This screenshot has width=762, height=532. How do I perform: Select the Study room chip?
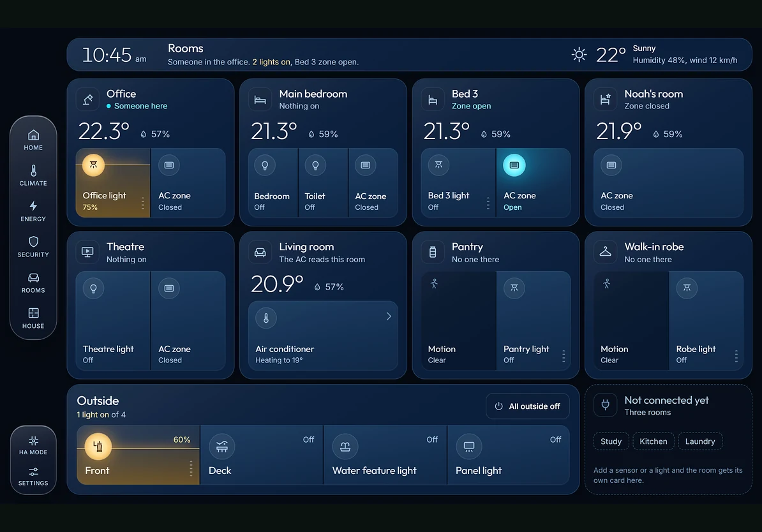611,441
